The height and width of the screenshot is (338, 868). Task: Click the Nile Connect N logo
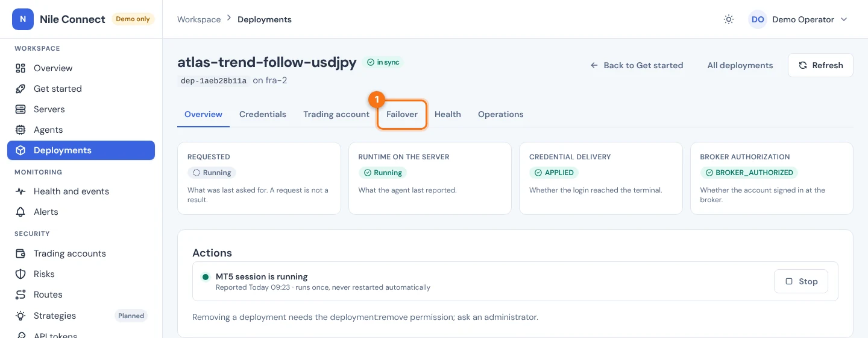tap(23, 19)
